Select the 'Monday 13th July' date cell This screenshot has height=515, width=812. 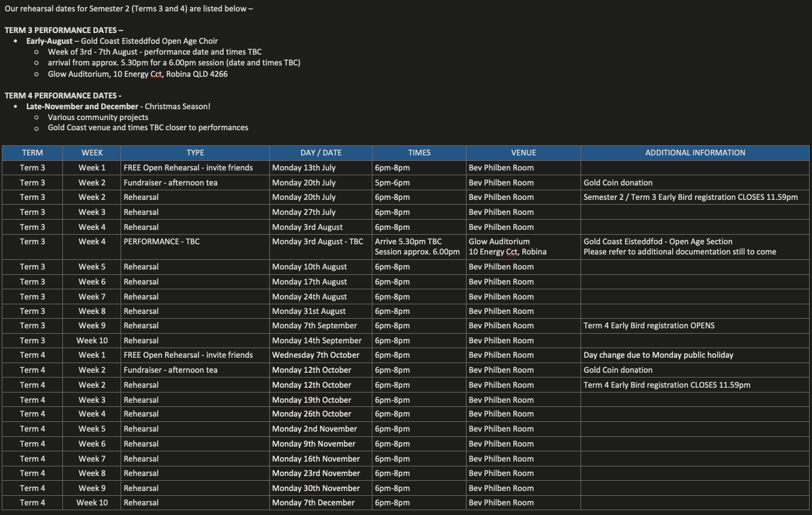[x=303, y=168]
